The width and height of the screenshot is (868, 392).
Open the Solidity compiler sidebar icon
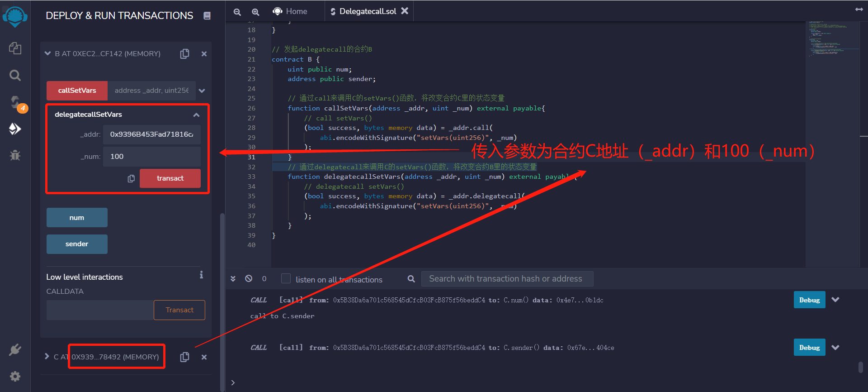coord(15,102)
